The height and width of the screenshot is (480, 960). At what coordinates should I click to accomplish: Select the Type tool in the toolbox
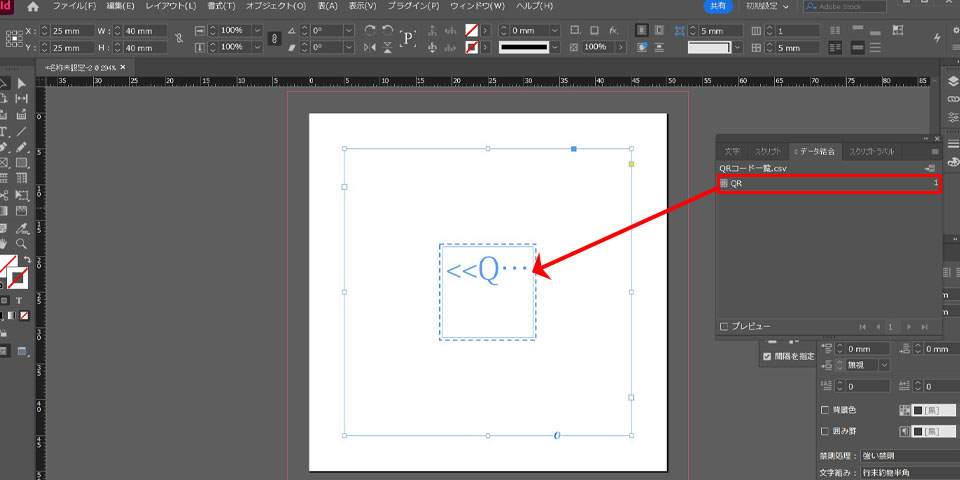(x=4, y=131)
